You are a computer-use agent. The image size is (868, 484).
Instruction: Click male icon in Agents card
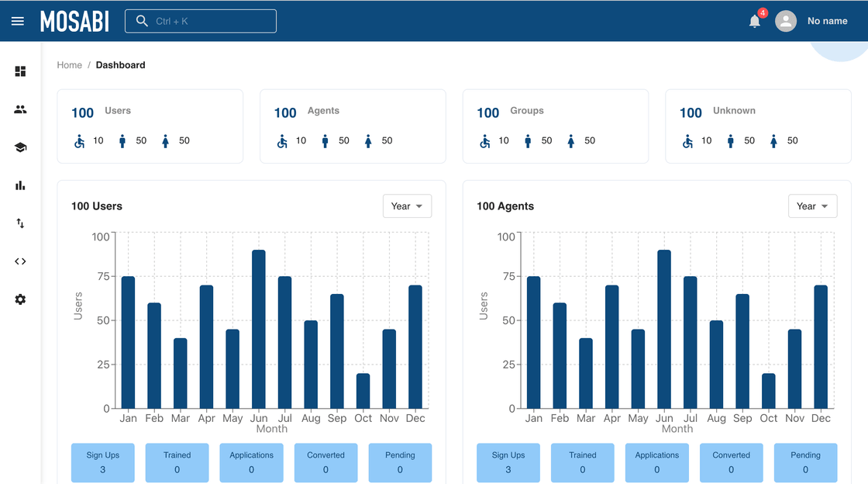point(325,141)
